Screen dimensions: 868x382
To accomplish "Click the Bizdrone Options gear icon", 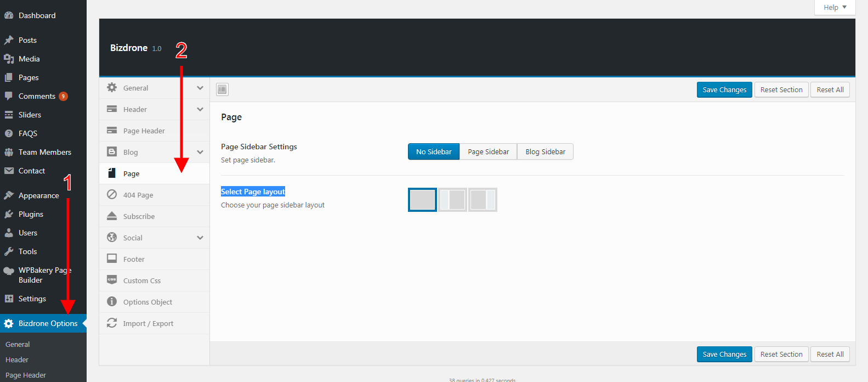I will pyautogui.click(x=9, y=323).
